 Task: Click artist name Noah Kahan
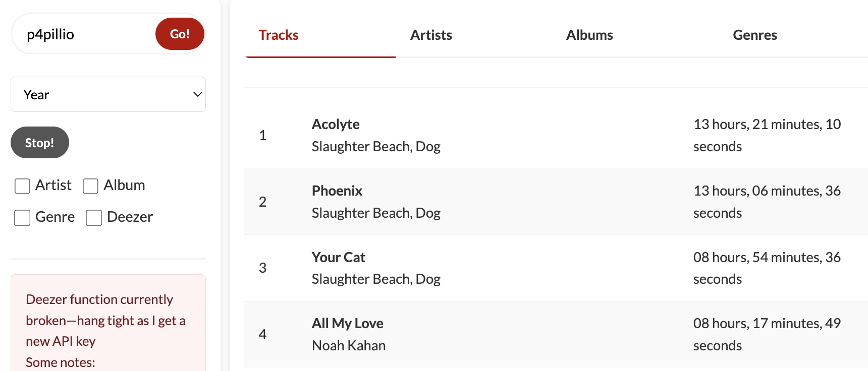point(348,345)
